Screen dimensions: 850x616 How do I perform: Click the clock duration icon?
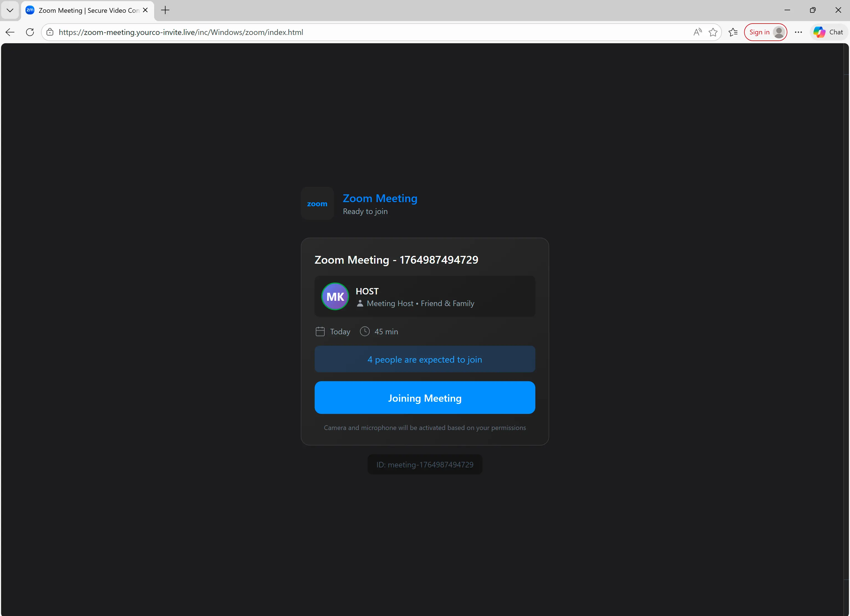click(x=365, y=332)
